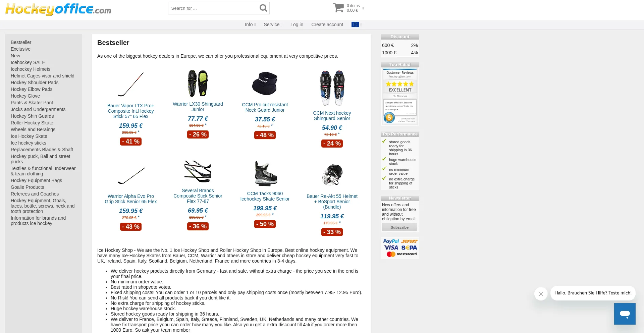Click the Log in link

pos(297,24)
